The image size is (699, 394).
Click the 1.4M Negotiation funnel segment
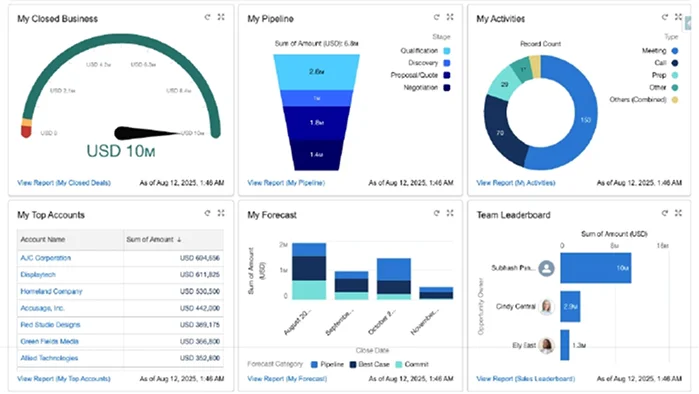click(317, 155)
